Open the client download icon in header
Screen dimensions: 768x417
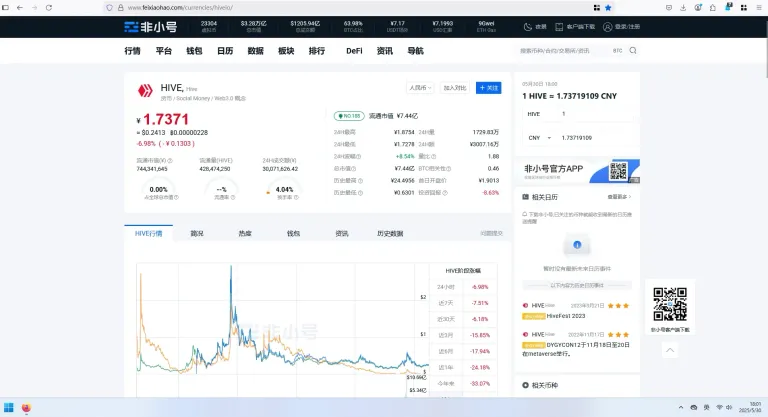coord(559,27)
